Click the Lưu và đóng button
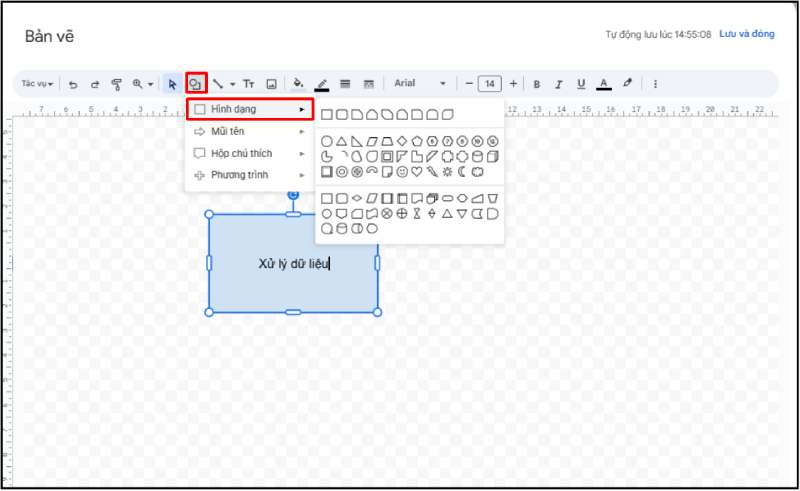The image size is (800, 491). click(x=746, y=34)
